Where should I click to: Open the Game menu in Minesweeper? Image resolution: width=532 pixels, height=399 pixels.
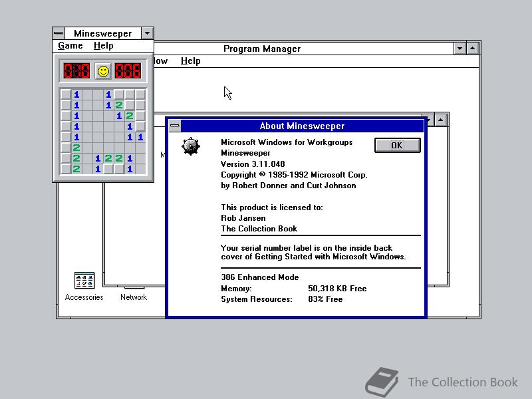tap(70, 45)
